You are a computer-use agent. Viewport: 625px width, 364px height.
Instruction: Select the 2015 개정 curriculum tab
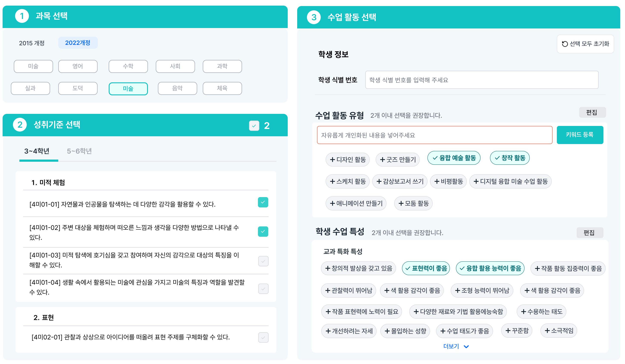32,43
